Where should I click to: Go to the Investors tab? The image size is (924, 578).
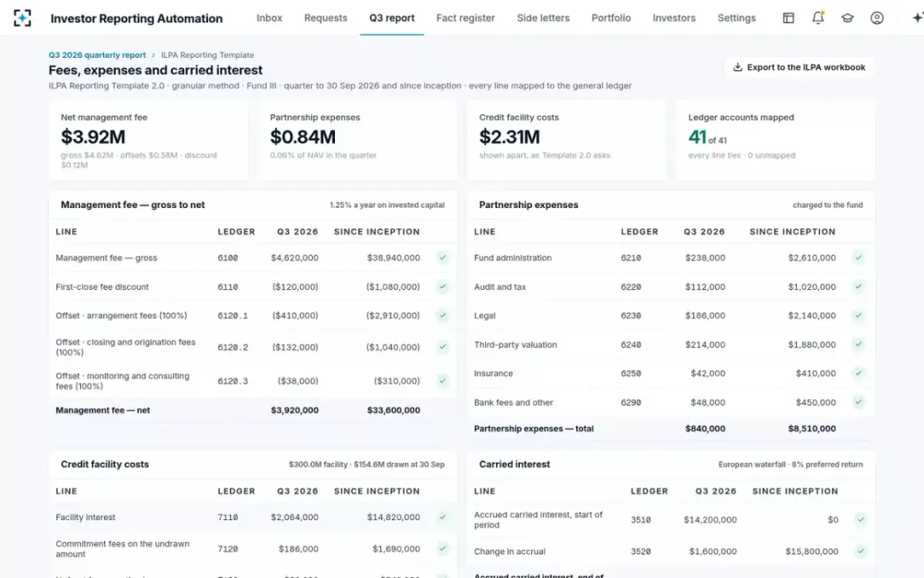point(674,18)
